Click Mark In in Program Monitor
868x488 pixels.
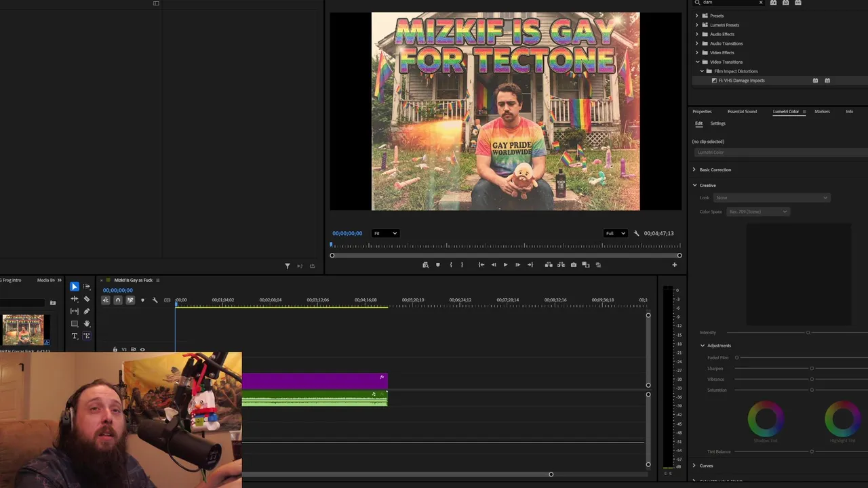point(450,265)
